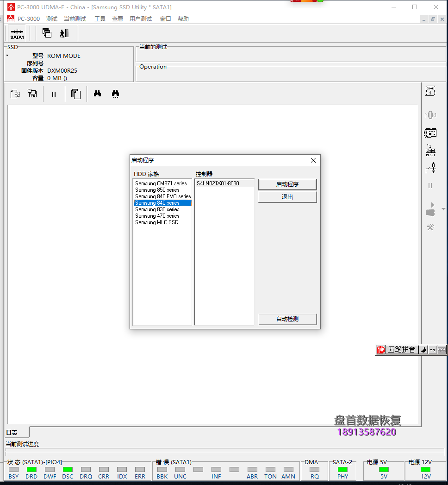Click the controller board icon in sidebar
The image size is (448, 485).
coord(430,133)
